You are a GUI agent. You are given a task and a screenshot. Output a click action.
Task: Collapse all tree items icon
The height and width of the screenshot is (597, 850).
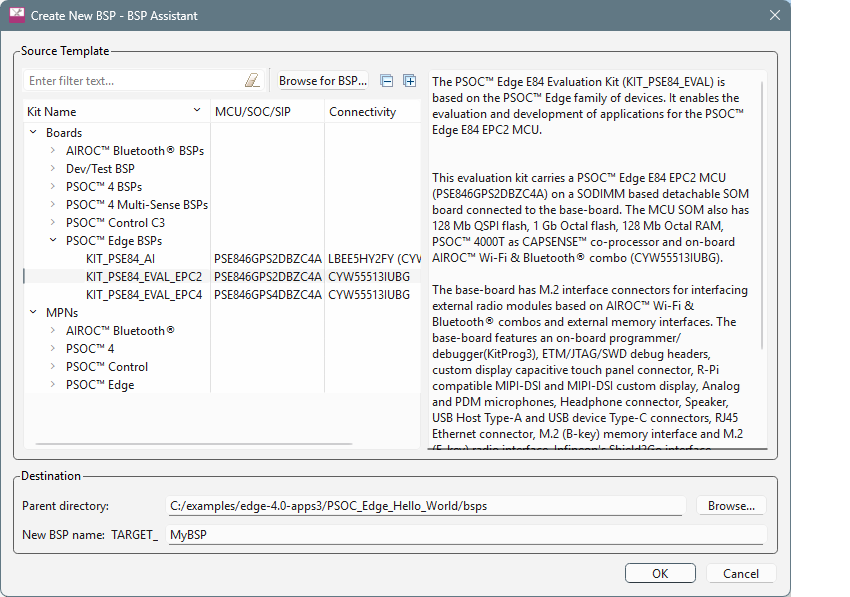(387, 81)
